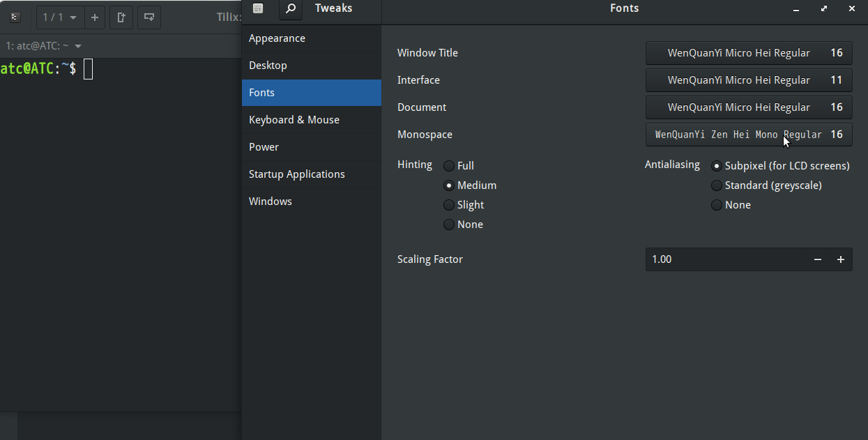Image resolution: width=868 pixels, height=440 pixels.
Task: Click the Scaling Factor value field 1.00
Action: [x=726, y=259]
